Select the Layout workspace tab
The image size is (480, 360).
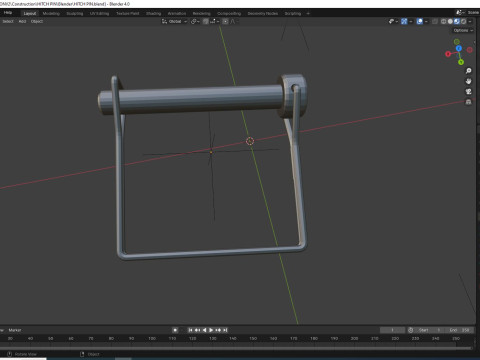(x=30, y=13)
